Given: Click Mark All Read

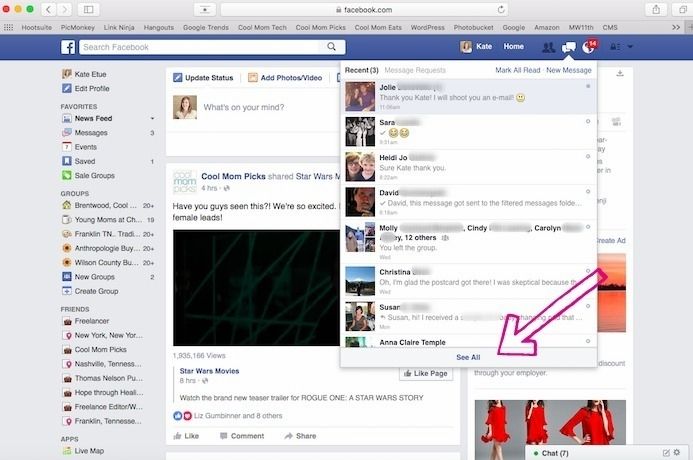Looking at the screenshot, I should pyautogui.click(x=518, y=70).
